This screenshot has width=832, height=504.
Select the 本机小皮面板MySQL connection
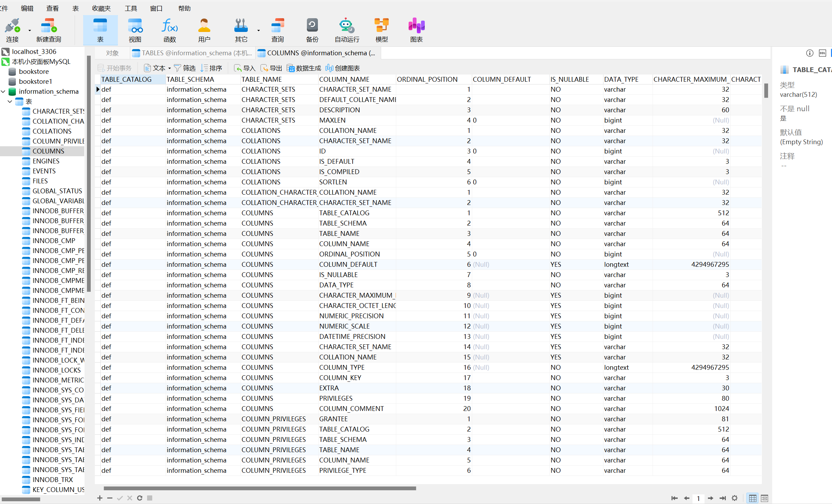tap(41, 62)
